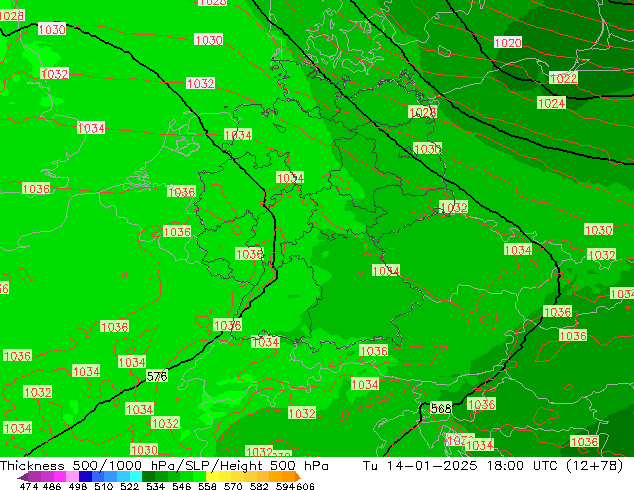The image size is (634, 490).
Task: Click the 1022 isobar label
Action: 563,78
